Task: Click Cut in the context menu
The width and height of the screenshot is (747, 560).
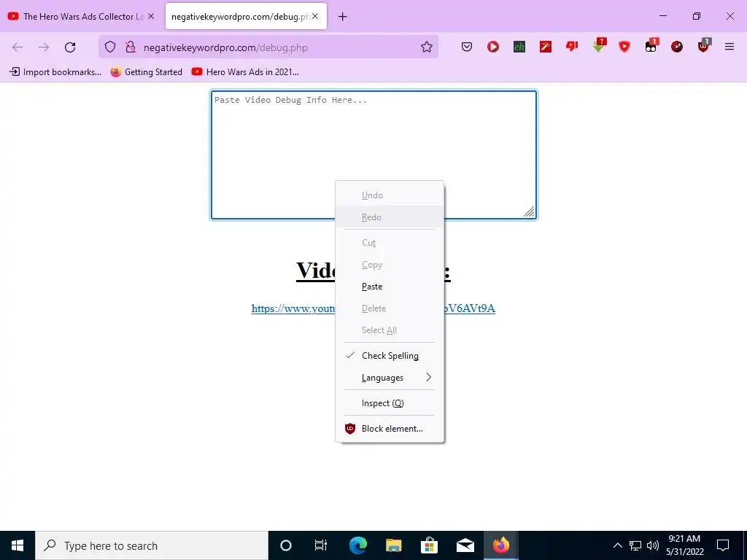Action: (390, 243)
